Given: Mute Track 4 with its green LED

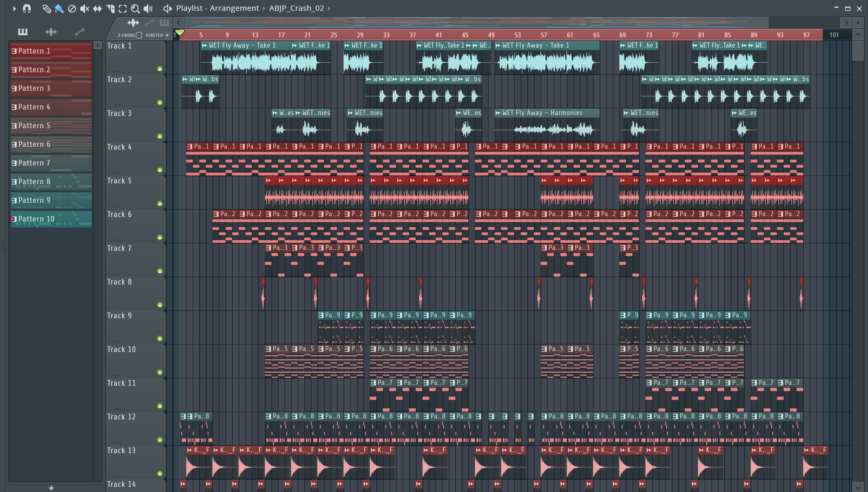Looking at the screenshot, I should pos(160,170).
